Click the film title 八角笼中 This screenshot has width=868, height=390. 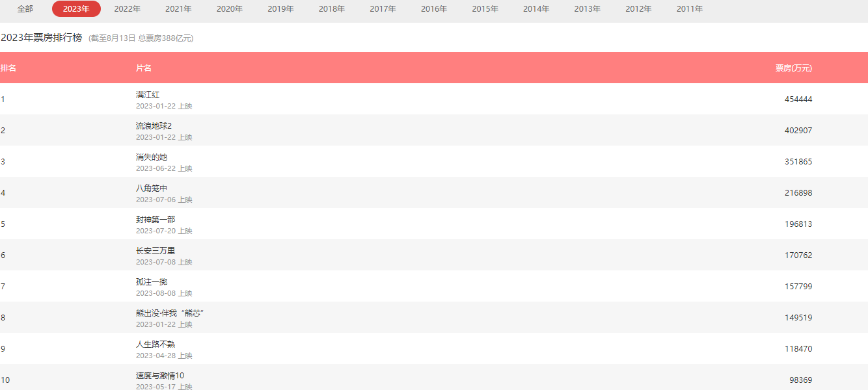tap(152, 188)
